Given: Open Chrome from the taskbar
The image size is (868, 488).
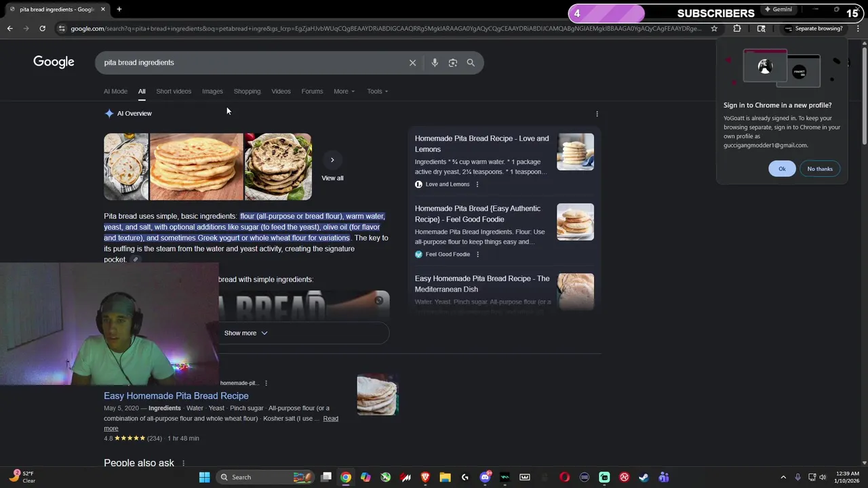Looking at the screenshot, I should point(346,477).
